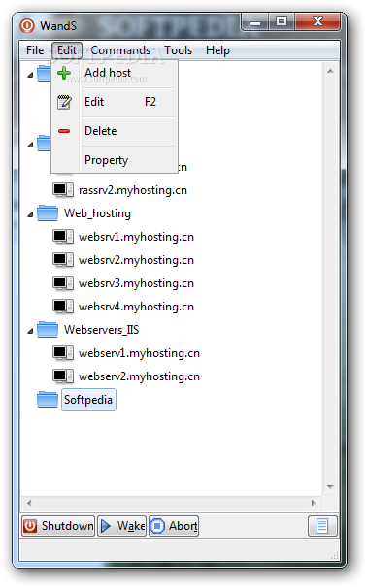Click the Wake button

point(122,525)
